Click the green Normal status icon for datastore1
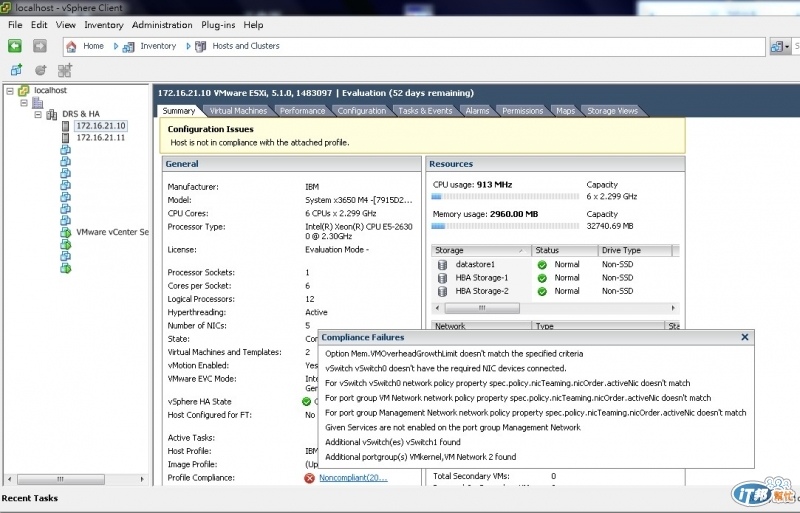 click(x=542, y=264)
